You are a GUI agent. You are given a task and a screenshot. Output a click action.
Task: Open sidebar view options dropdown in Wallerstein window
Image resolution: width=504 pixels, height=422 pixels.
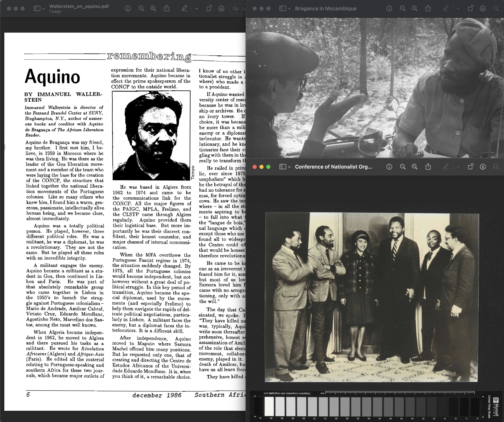tap(43, 9)
